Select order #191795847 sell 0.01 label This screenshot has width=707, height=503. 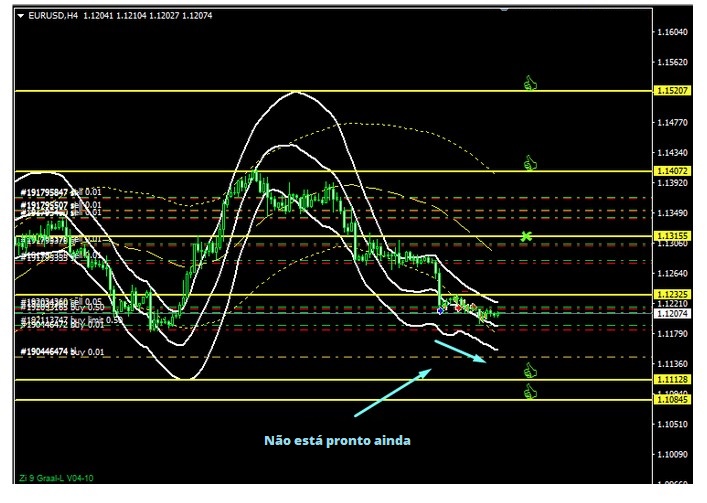pos(60,192)
